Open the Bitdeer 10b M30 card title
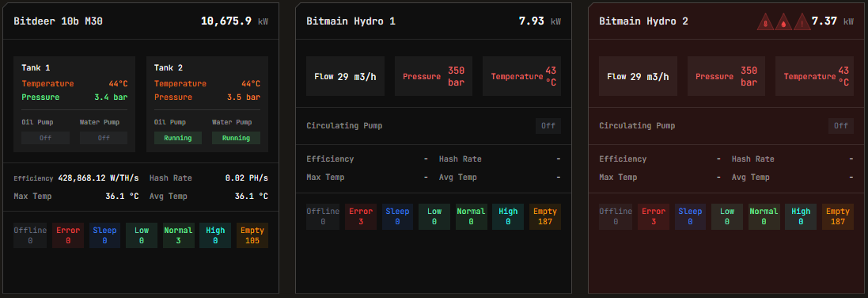This screenshot has height=298, width=868. coord(58,21)
